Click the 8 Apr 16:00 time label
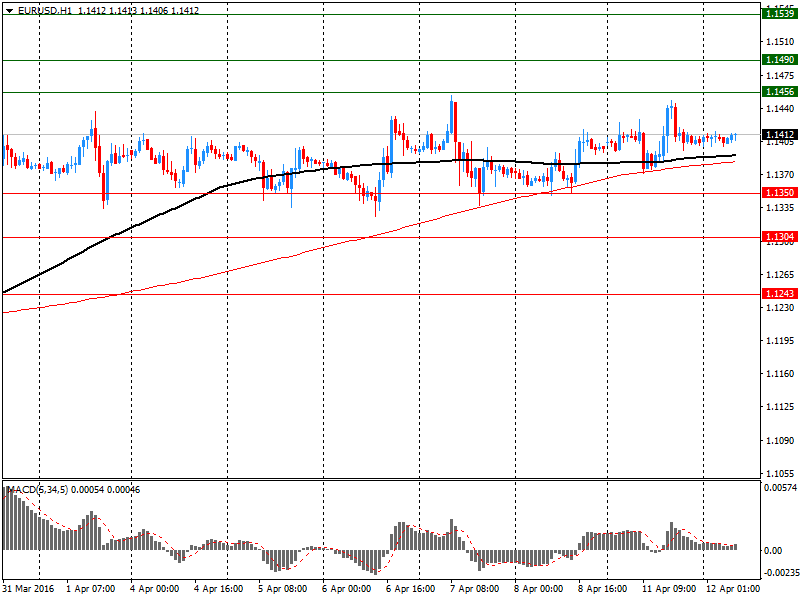The height and width of the screenshot is (600, 800). coord(603,589)
